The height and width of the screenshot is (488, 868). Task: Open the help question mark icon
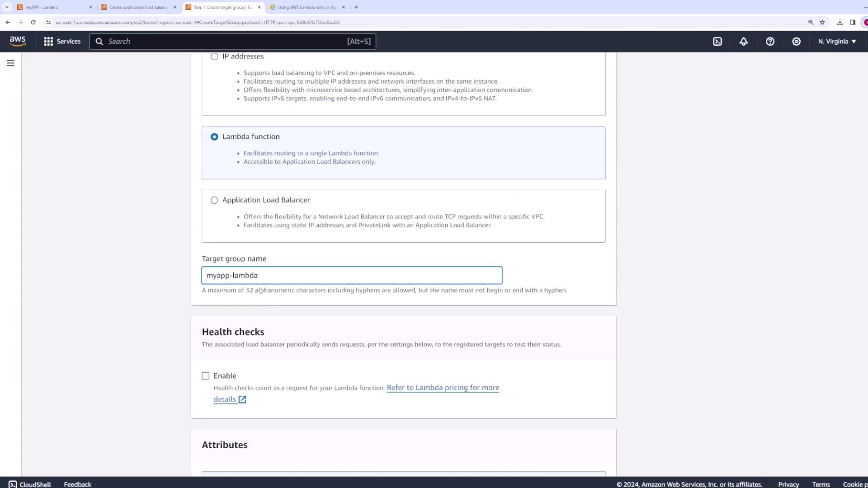tap(770, 41)
